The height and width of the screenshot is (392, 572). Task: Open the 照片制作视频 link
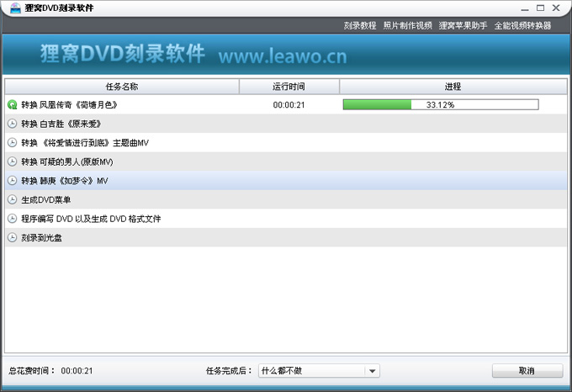[x=407, y=25]
